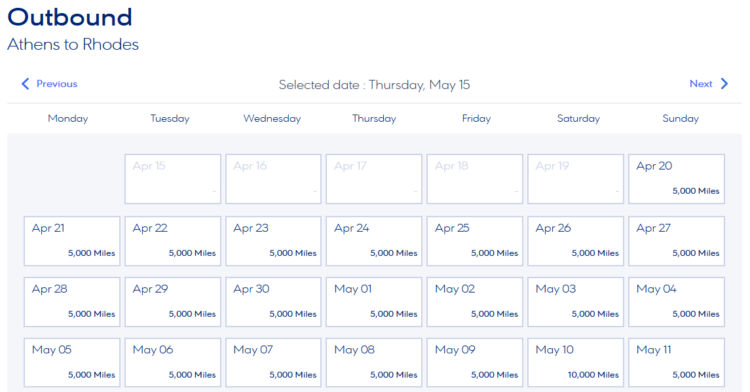Click the disabled Apr 15 cell

coord(173,179)
